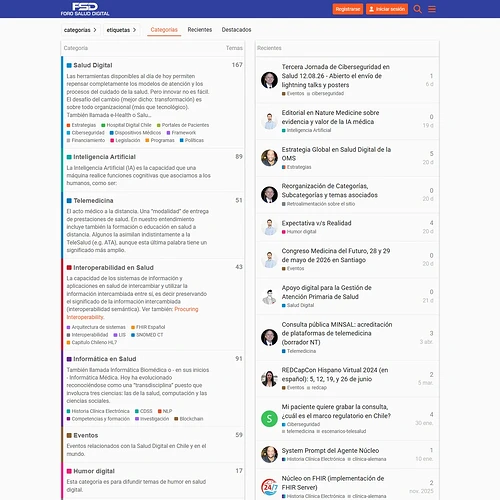Open topic Expectativa v/s Realidad
Viewport: 500px width, 500px height.
[316, 223]
